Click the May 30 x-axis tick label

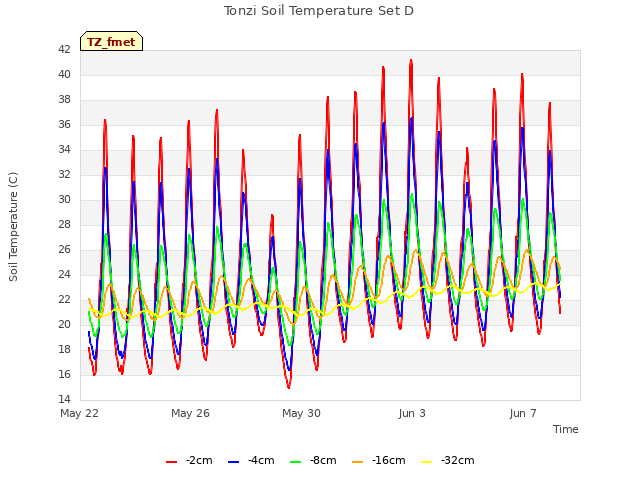[301, 413]
